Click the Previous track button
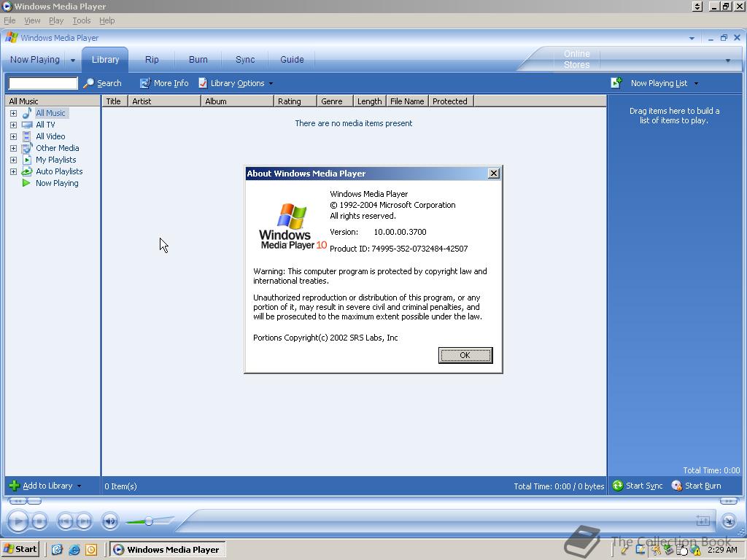747x560 pixels. click(65, 521)
